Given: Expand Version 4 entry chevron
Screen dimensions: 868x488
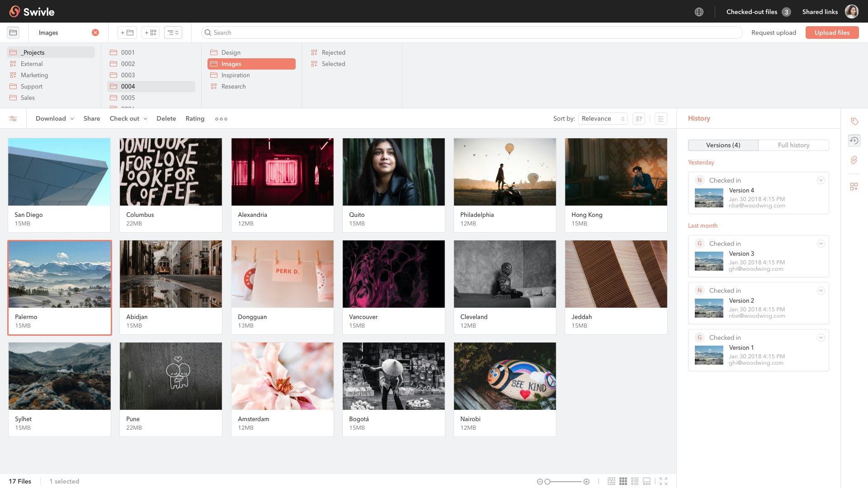Looking at the screenshot, I should (x=821, y=180).
